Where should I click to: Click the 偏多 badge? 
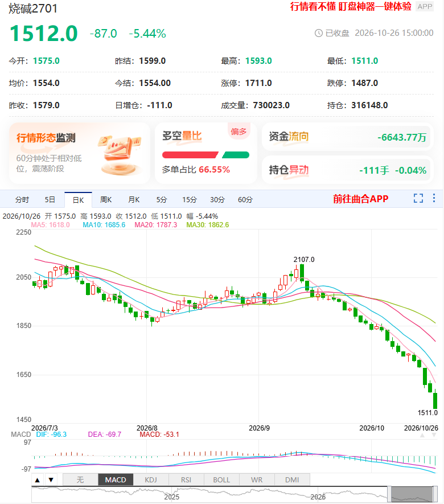tap(239, 131)
